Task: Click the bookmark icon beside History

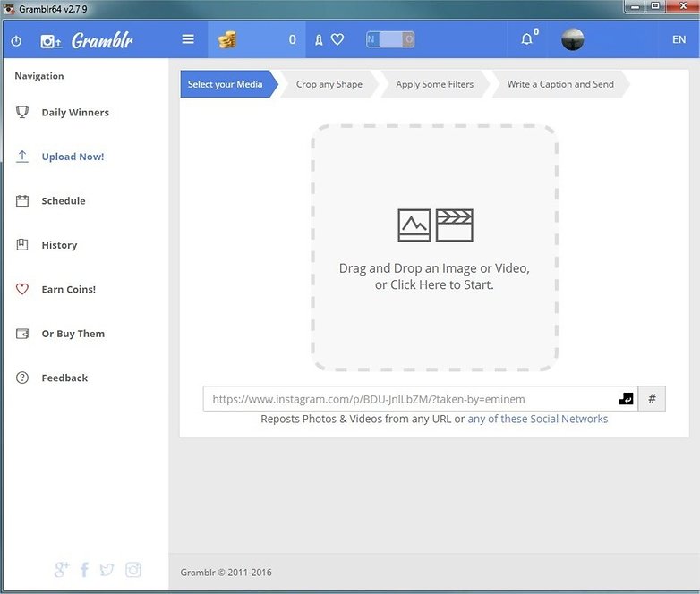Action: pyautogui.click(x=22, y=244)
